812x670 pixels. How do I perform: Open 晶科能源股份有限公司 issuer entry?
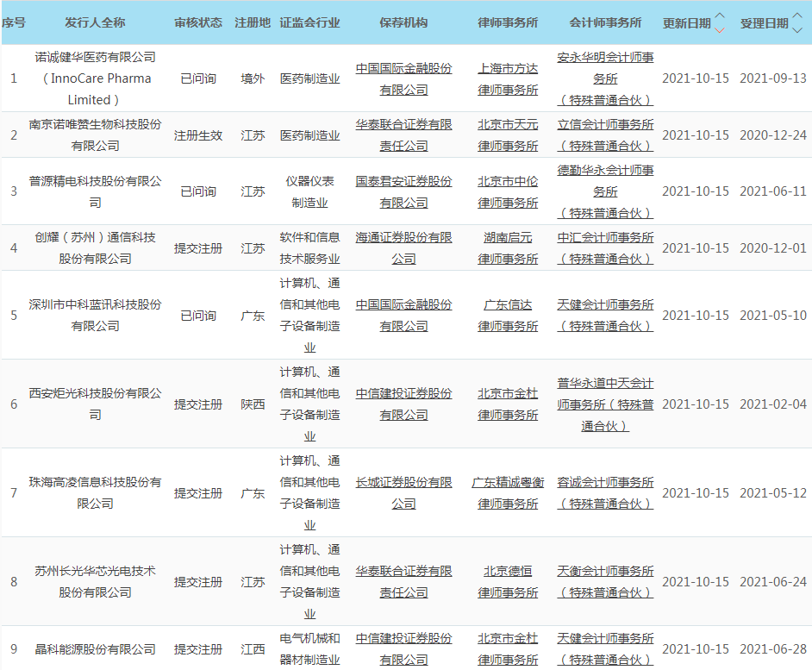point(95,649)
